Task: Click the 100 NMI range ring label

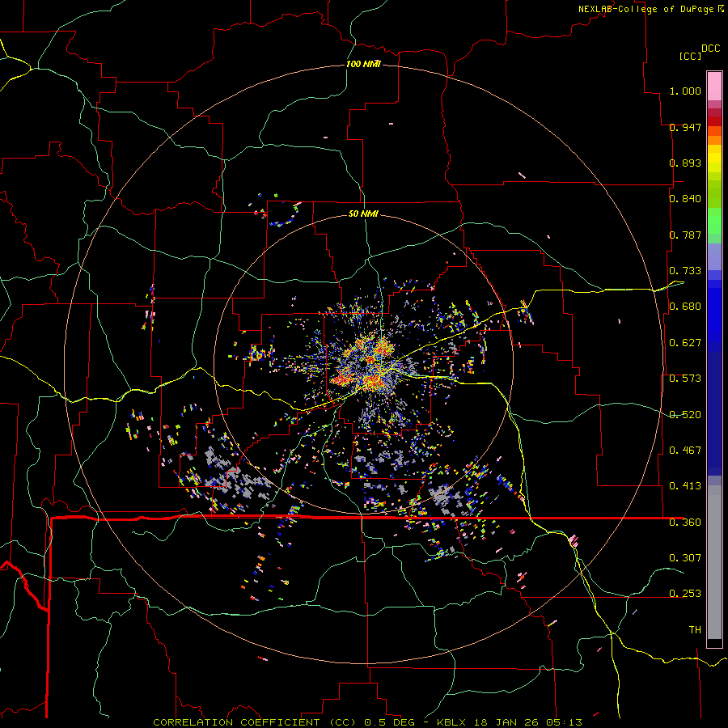Action: 363,64
